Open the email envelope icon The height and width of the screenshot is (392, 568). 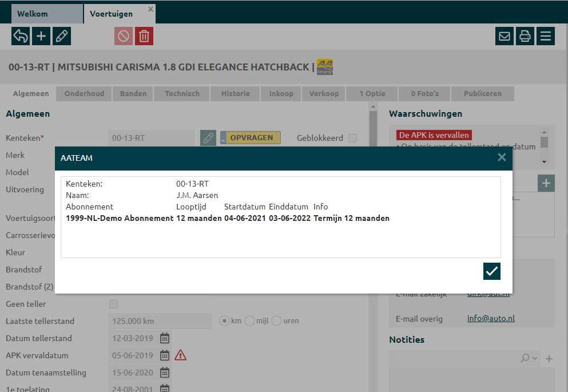[x=505, y=36]
